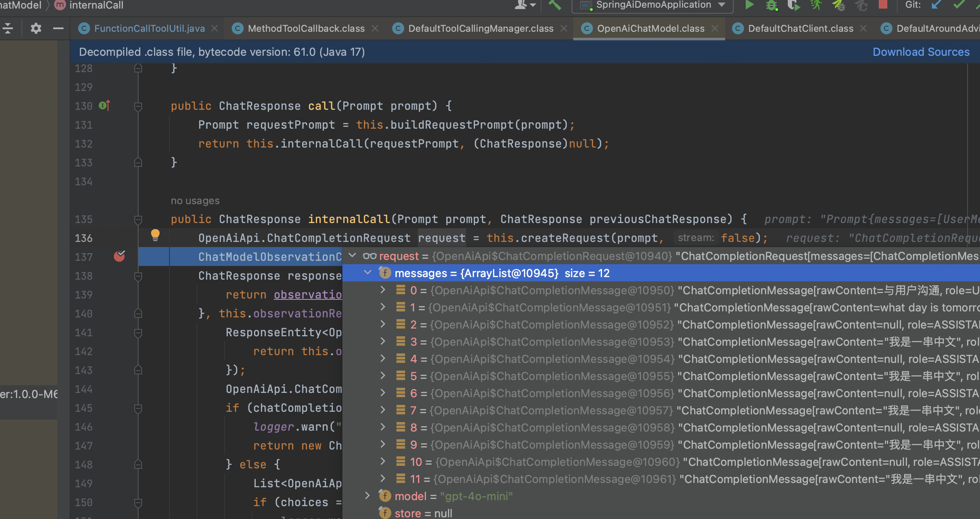This screenshot has height=519, width=980.
Task: Hide the project panel with minus icon
Action: [58, 28]
